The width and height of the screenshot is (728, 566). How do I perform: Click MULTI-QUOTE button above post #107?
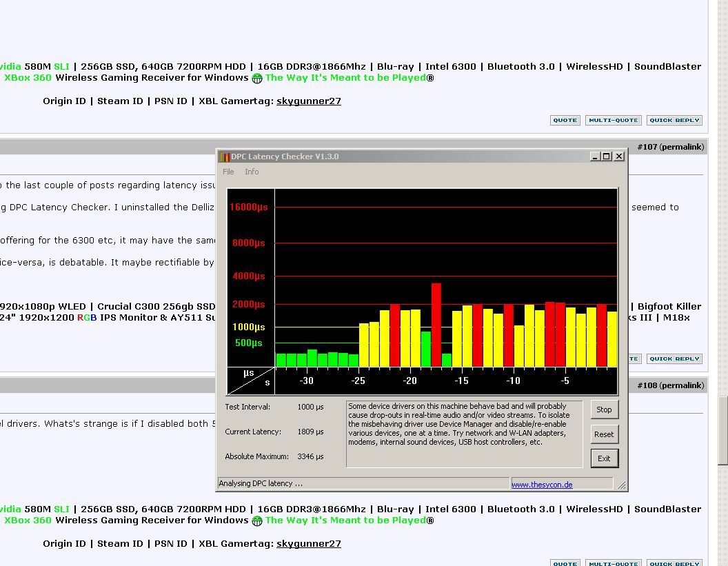click(614, 120)
